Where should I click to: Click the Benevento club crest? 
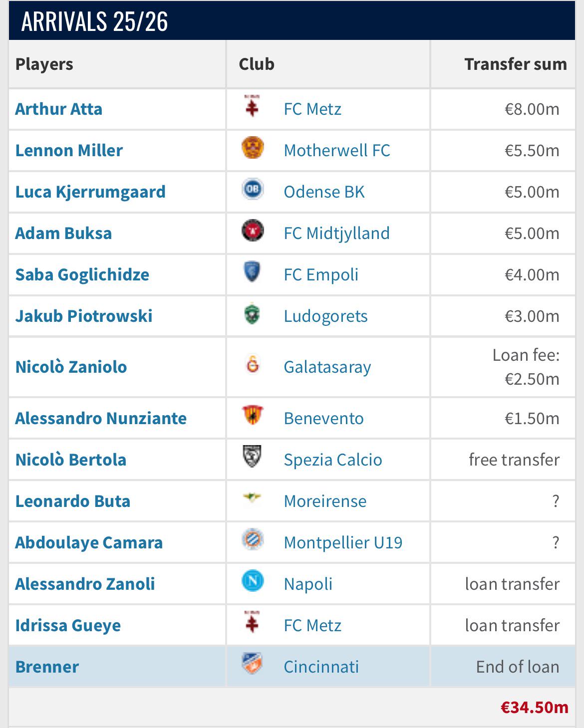253,416
